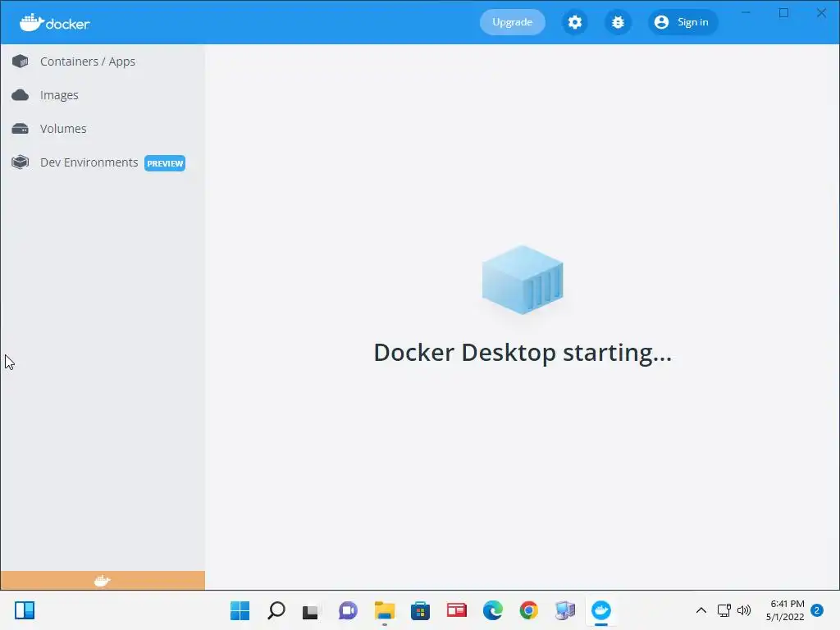Click the Containers cube icon in sidebar
This screenshot has width=840, height=630.
[x=21, y=62]
